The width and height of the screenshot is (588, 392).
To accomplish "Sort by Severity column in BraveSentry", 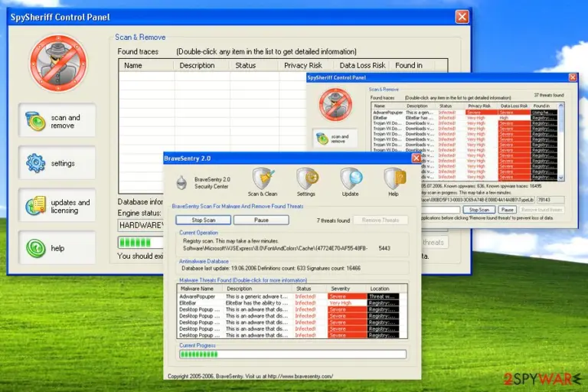I will 347,289.
